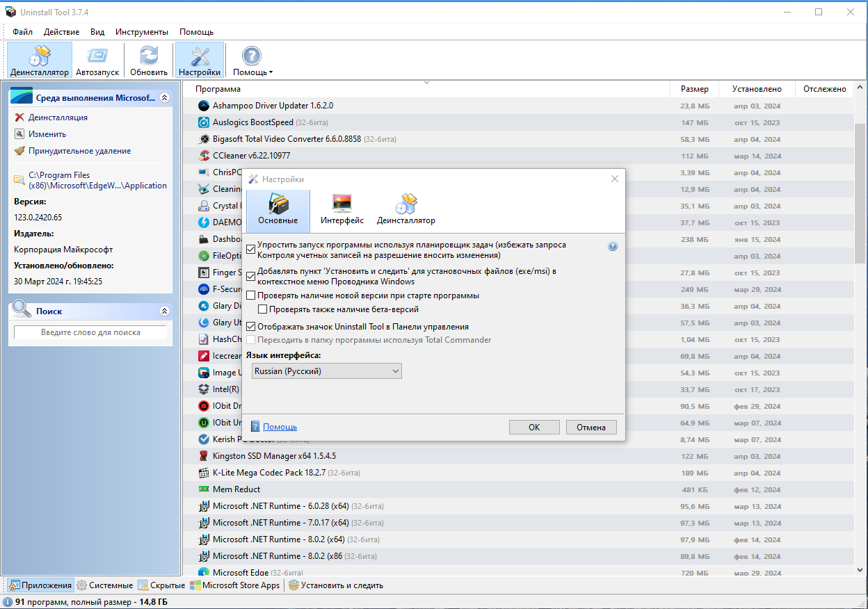Select the CCleaner v6.22.10977 icon
868x609 pixels.
[204, 156]
